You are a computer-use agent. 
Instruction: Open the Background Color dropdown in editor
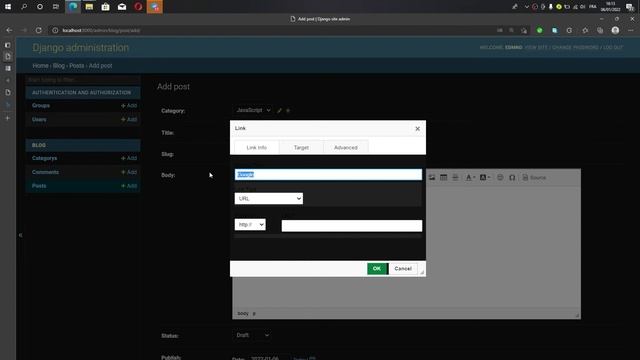[485, 178]
